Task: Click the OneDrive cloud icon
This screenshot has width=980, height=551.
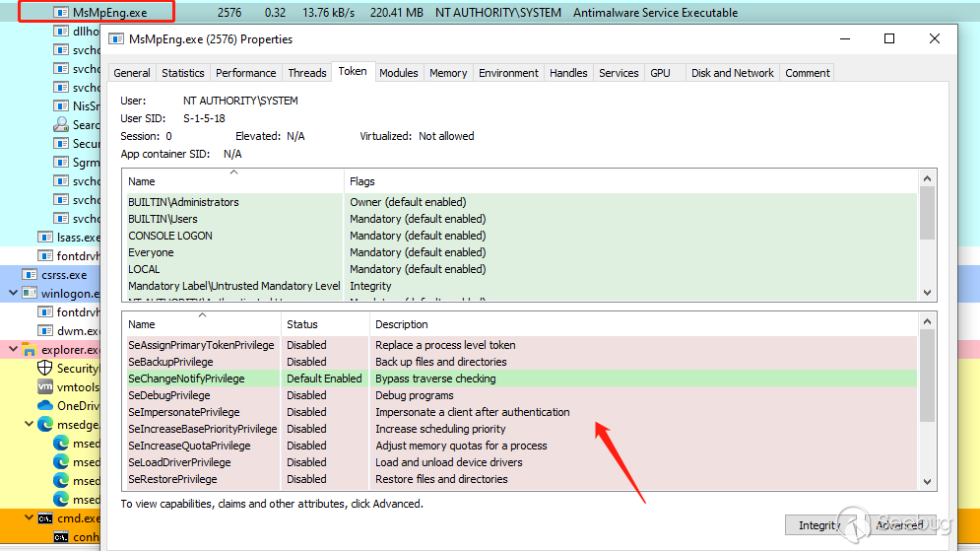Action: click(44, 406)
